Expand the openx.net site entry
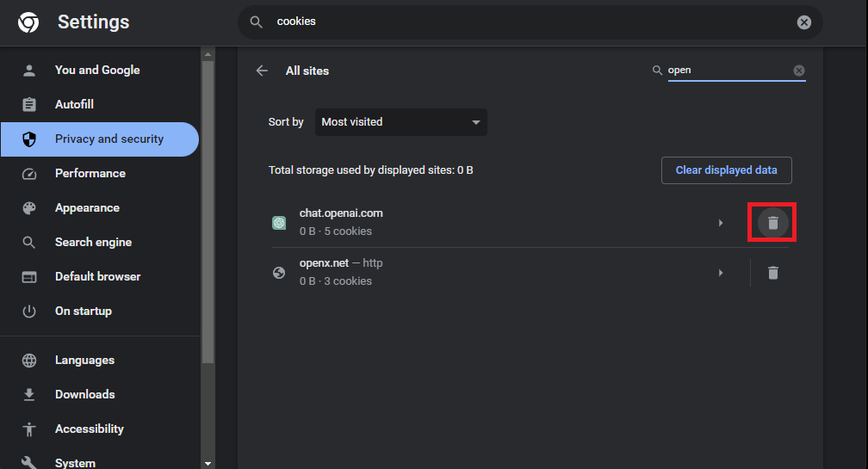This screenshot has height=469, width=868. tap(720, 273)
